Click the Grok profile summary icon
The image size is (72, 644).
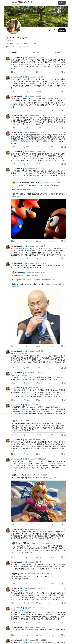[x=50, y=30]
